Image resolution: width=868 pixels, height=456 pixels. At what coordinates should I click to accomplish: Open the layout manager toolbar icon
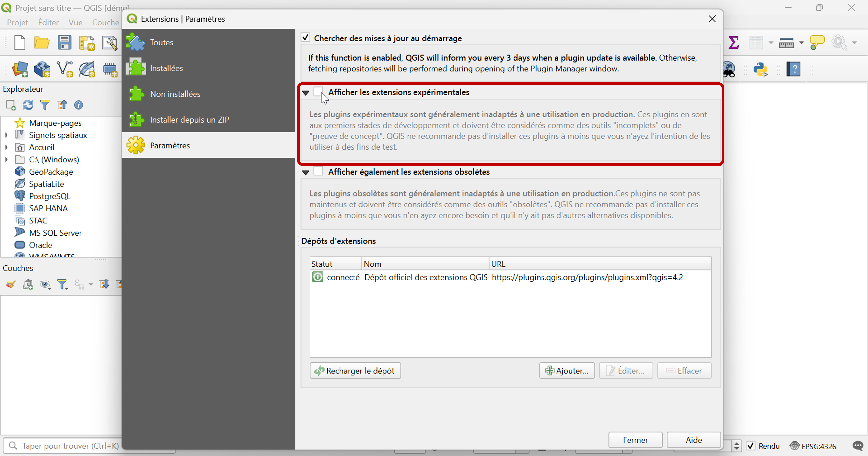pos(109,43)
